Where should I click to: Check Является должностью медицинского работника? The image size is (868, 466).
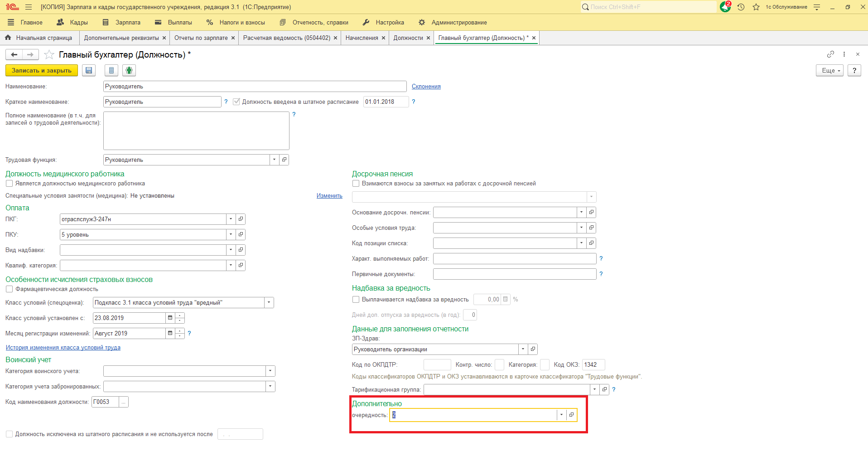(x=9, y=184)
